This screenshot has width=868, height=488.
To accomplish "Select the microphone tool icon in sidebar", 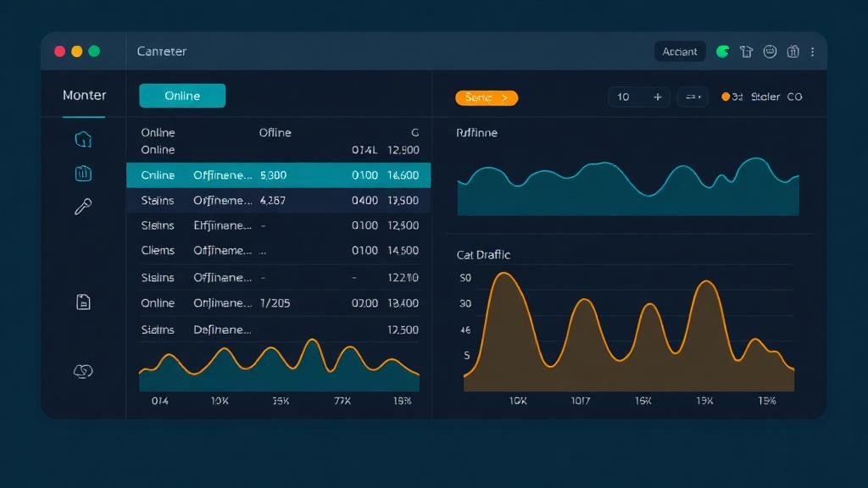I will [83, 207].
